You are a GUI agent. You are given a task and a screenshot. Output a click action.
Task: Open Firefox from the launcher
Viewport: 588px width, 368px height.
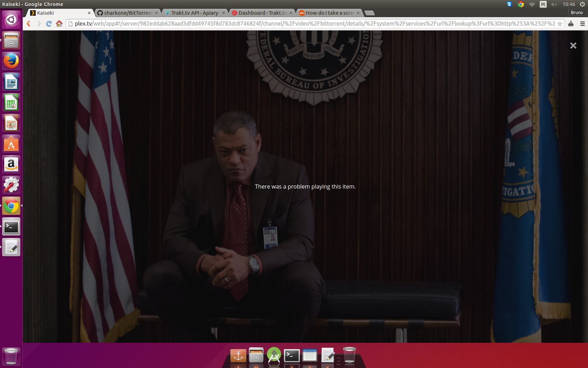click(x=11, y=61)
